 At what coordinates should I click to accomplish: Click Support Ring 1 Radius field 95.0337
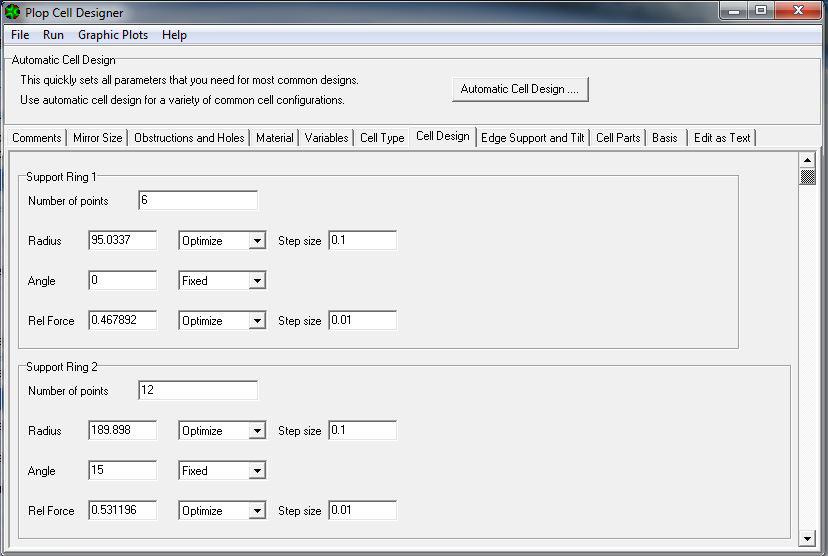[123, 240]
